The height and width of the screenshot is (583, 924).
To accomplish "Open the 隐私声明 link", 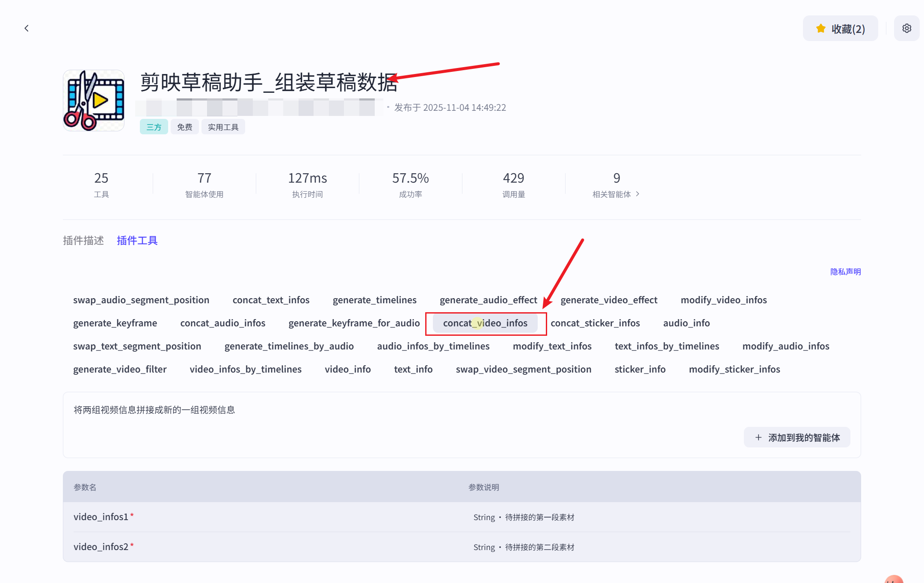I will [x=845, y=272].
